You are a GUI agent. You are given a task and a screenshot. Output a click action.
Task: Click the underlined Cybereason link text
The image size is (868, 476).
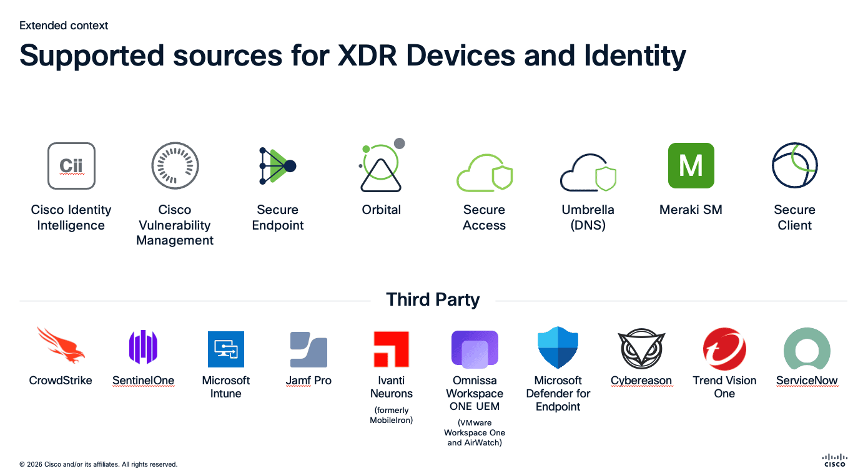(x=641, y=381)
